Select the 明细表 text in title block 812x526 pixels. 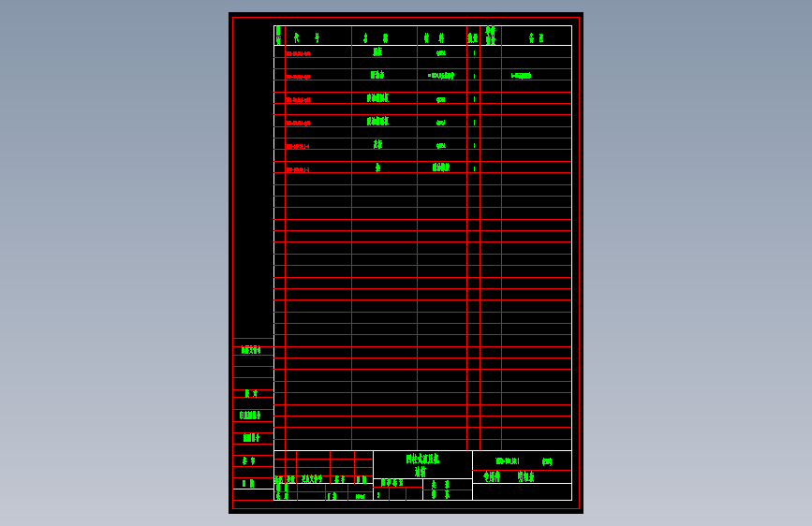click(x=525, y=476)
